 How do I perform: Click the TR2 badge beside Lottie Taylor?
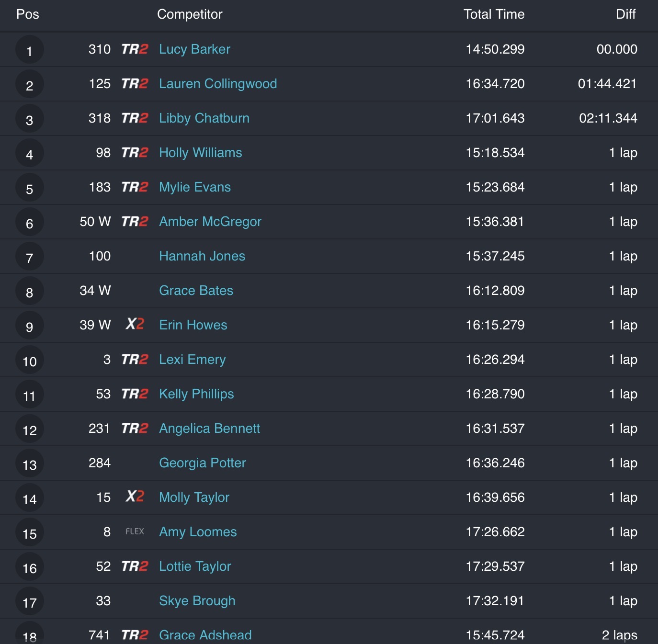[x=135, y=566]
